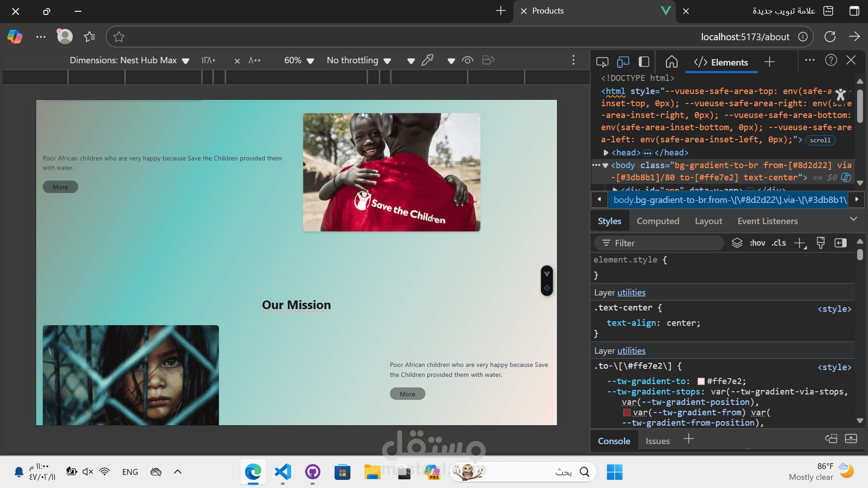Click the rendering emulation paintbrush icon

tap(821, 243)
